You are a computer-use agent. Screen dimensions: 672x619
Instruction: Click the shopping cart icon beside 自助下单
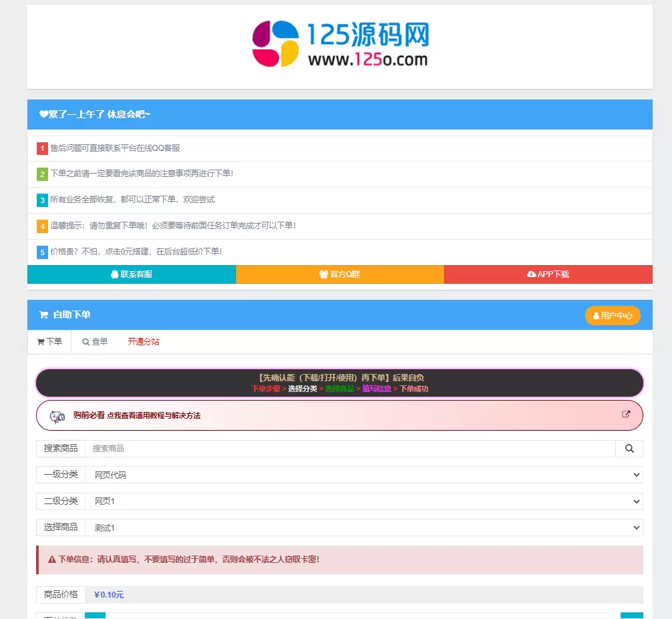[43, 315]
